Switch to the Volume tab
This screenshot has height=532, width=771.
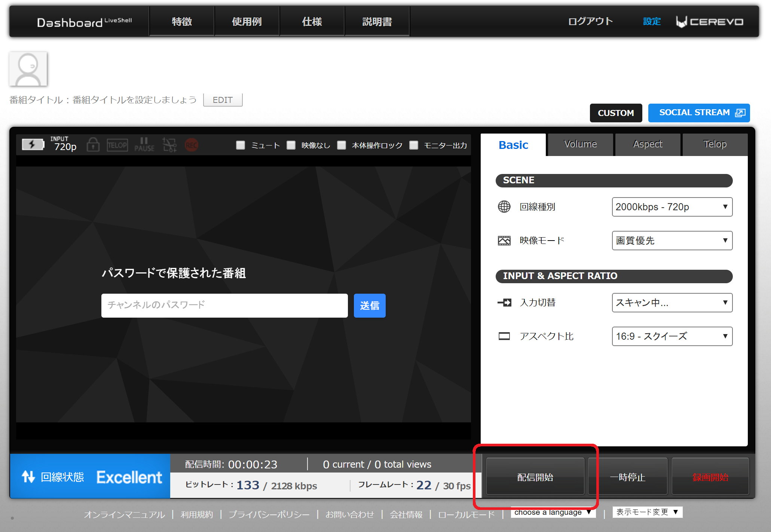click(x=580, y=144)
